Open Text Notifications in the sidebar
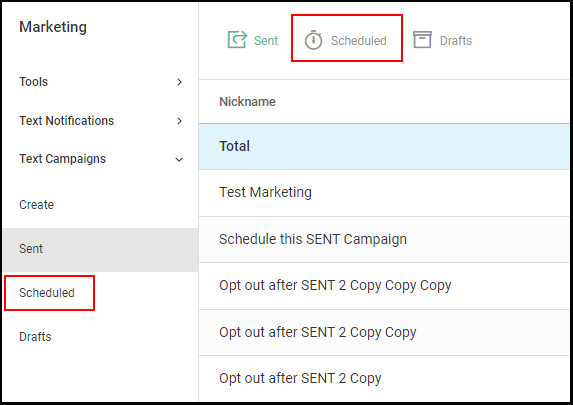This screenshot has height=405, width=573. coord(67,121)
